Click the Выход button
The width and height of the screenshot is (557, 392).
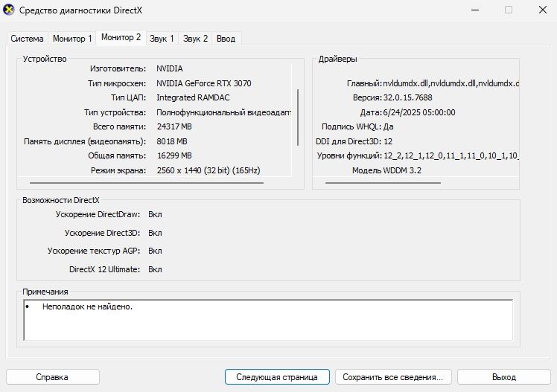503,376
